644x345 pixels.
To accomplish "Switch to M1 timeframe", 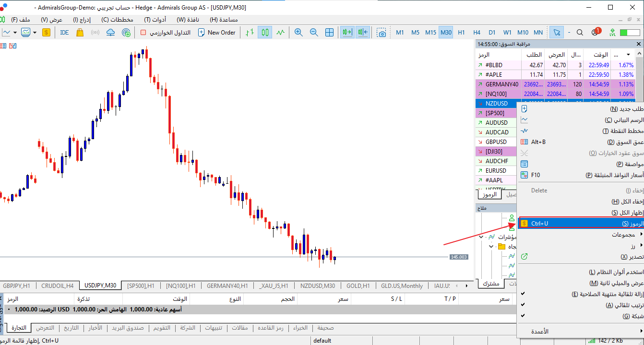I will pyautogui.click(x=400, y=33).
